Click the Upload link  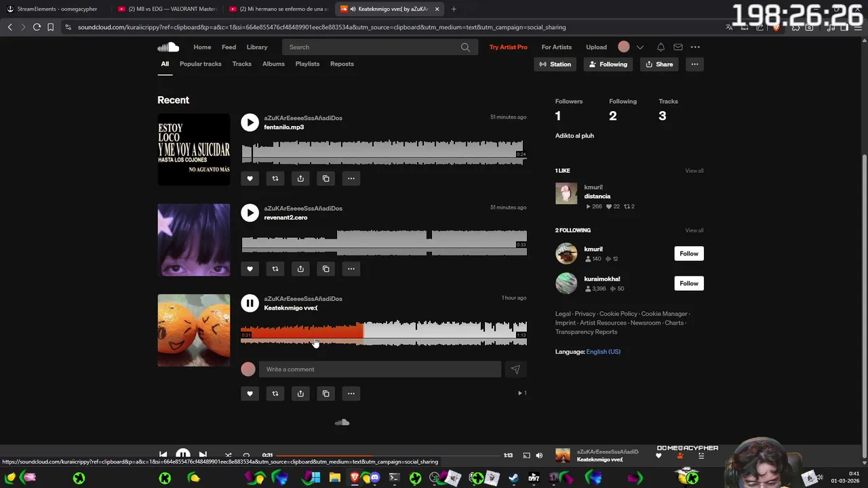pos(597,47)
